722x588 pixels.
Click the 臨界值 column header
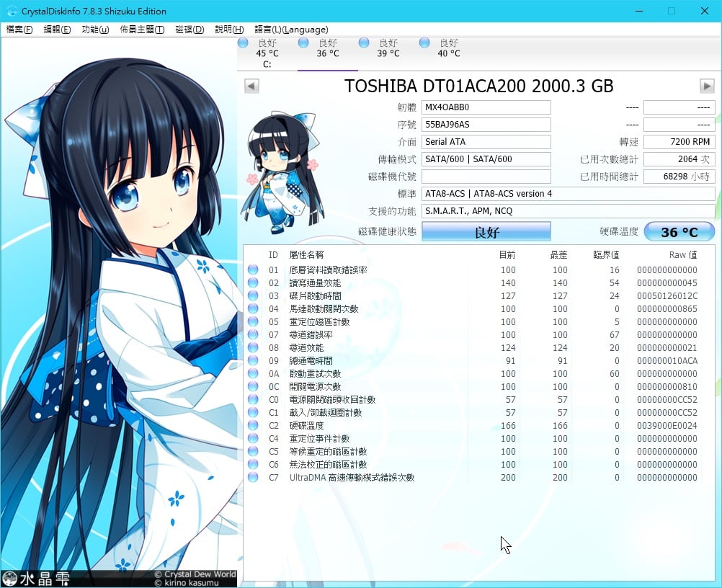point(606,254)
